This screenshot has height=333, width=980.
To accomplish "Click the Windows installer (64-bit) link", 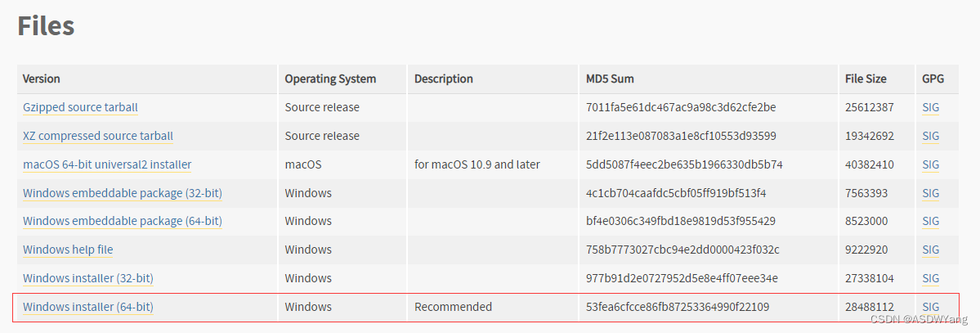I will click(88, 307).
